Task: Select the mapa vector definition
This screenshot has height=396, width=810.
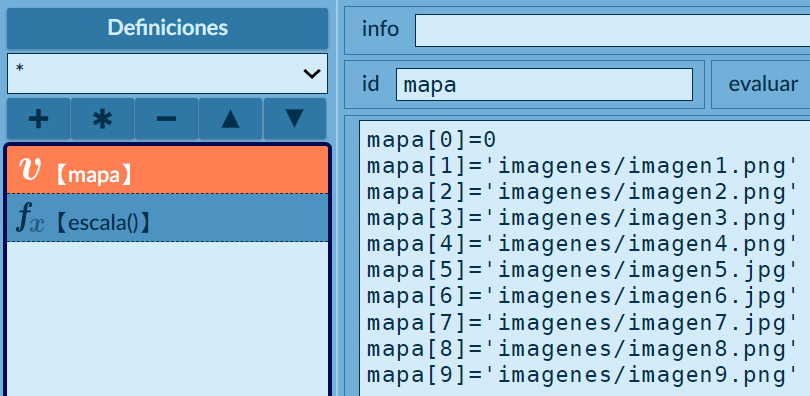Action: tap(167, 170)
